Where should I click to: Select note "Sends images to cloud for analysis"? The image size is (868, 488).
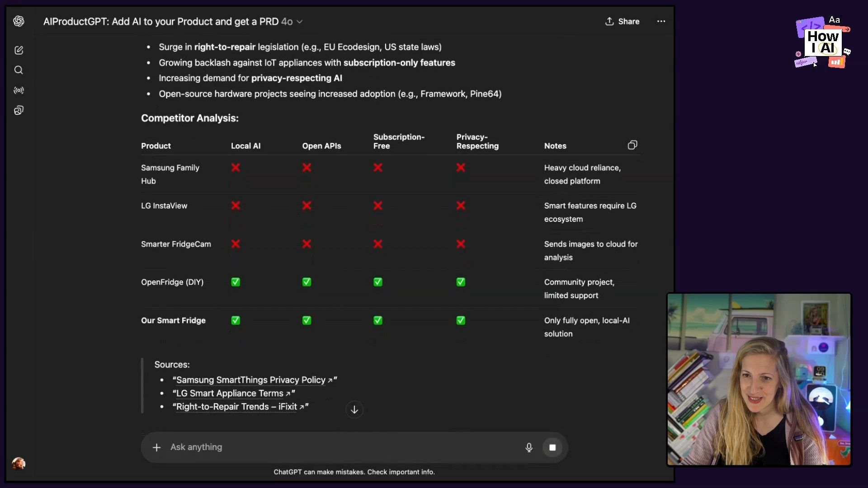coord(591,251)
